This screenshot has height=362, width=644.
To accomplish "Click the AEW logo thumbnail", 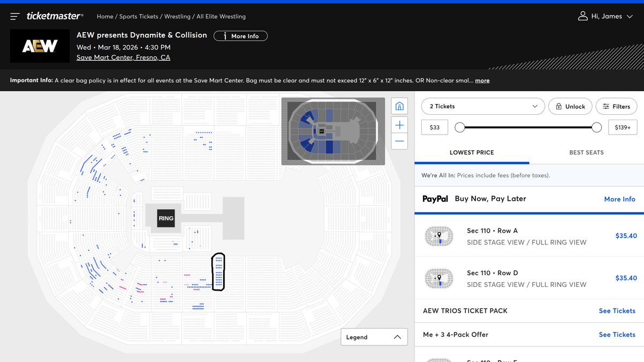I will [x=40, y=47].
